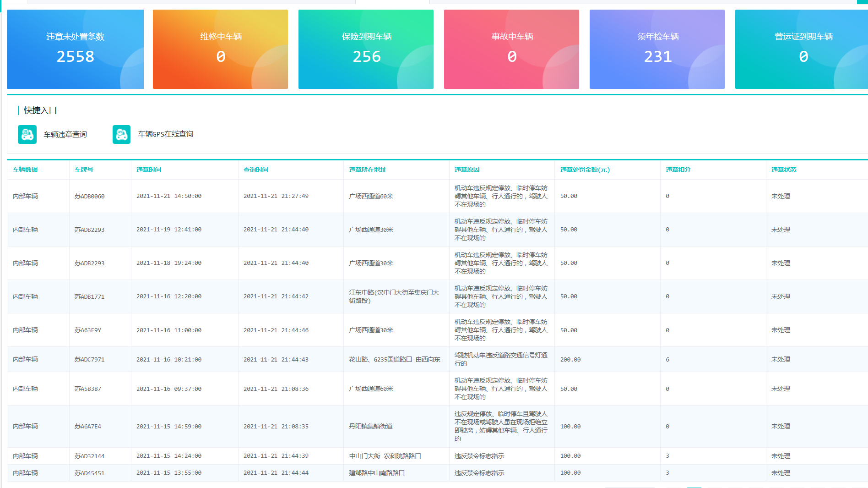The width and height of the screenshot is (868, 488).
Task: Click the address 中山门大街 农科院路口
Action: [385, 456]
